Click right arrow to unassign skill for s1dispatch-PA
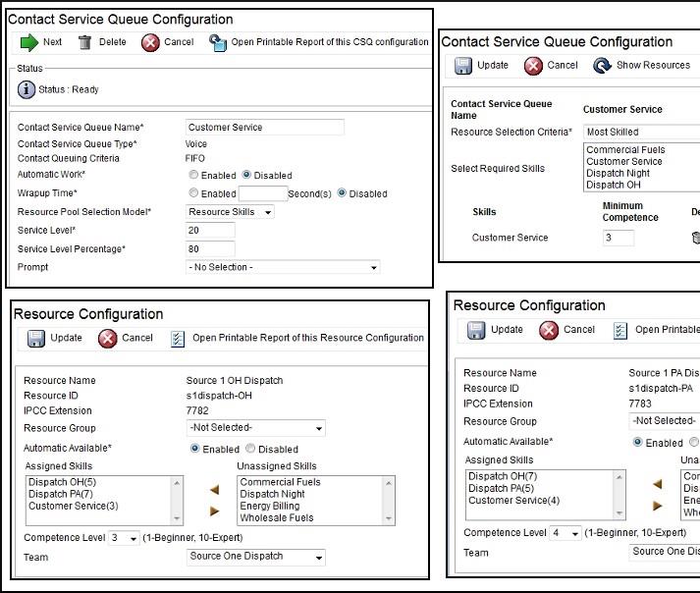 [x=657, y=506]
